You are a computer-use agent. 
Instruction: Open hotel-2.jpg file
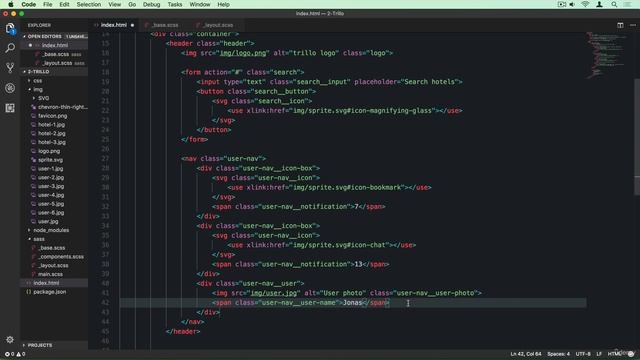[51, 133]
